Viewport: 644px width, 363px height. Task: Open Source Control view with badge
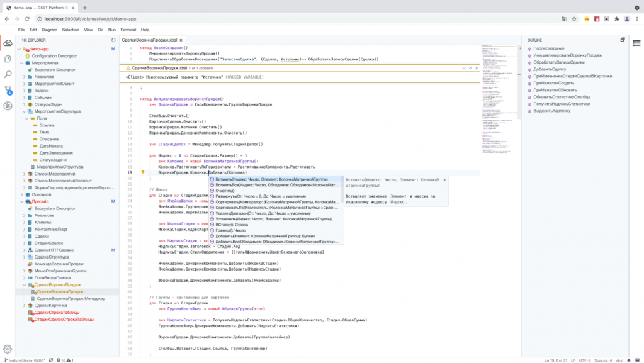8,90
